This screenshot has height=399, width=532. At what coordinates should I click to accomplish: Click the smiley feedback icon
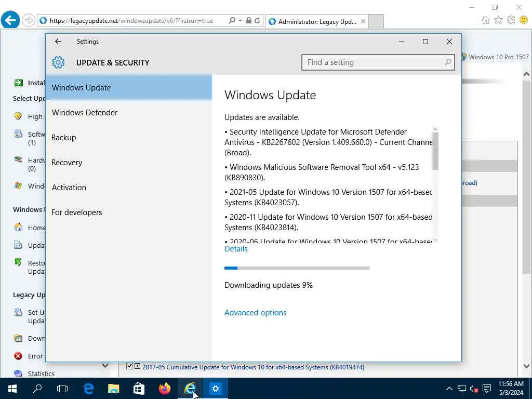click(524, 20)
